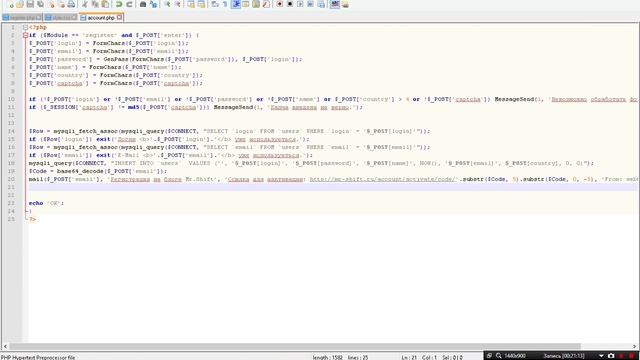Toggle word wrap in toolbar
640x360 pixels.
click(215, 4)
